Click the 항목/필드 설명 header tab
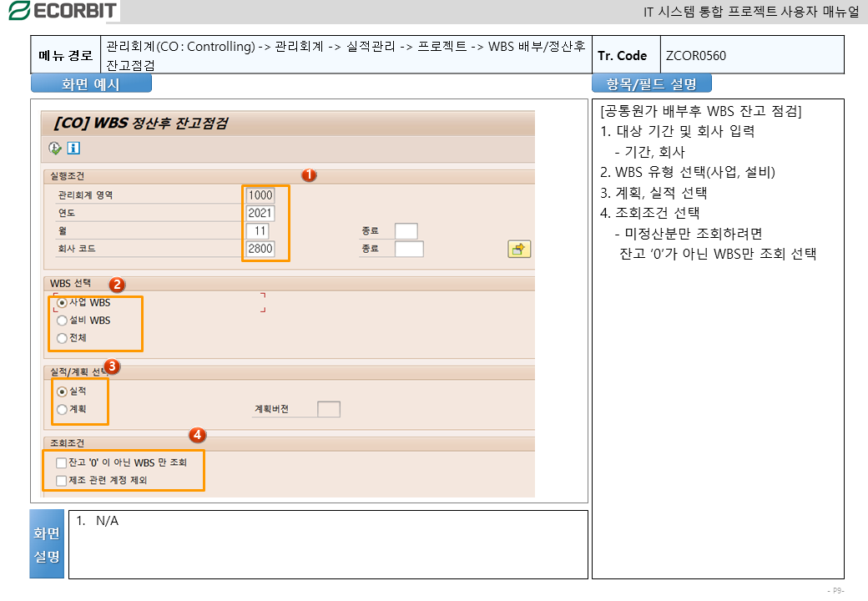Viewport: 868px width, 601px height. [x=651, y=83]
